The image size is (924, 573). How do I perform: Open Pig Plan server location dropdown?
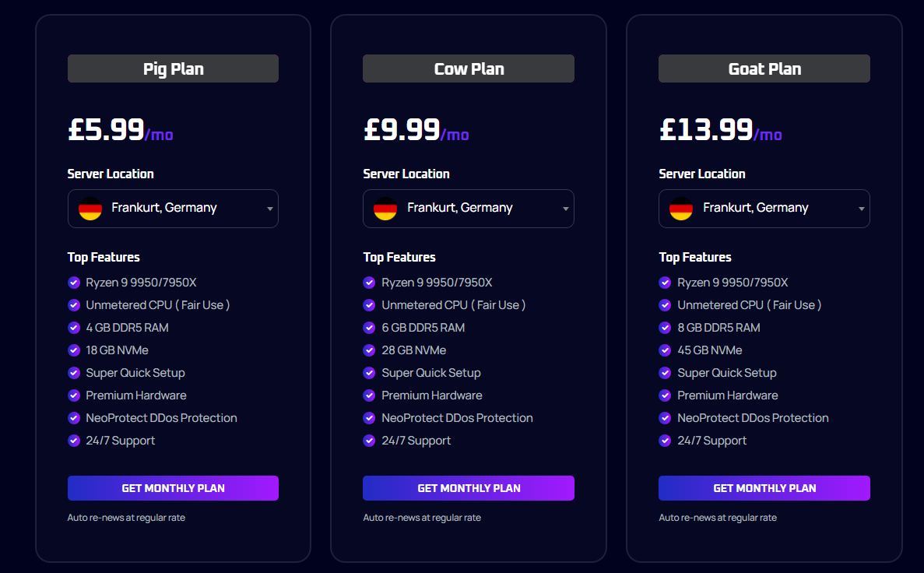click(x=173, y=209)
